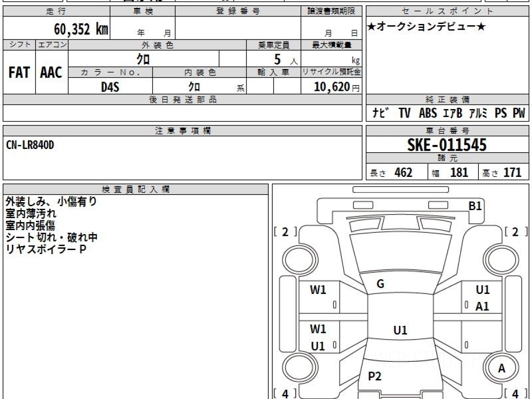Select the 外装しみ、小傷有り inspector line
This screenshot has height=399, width=532.
(51, 201)
